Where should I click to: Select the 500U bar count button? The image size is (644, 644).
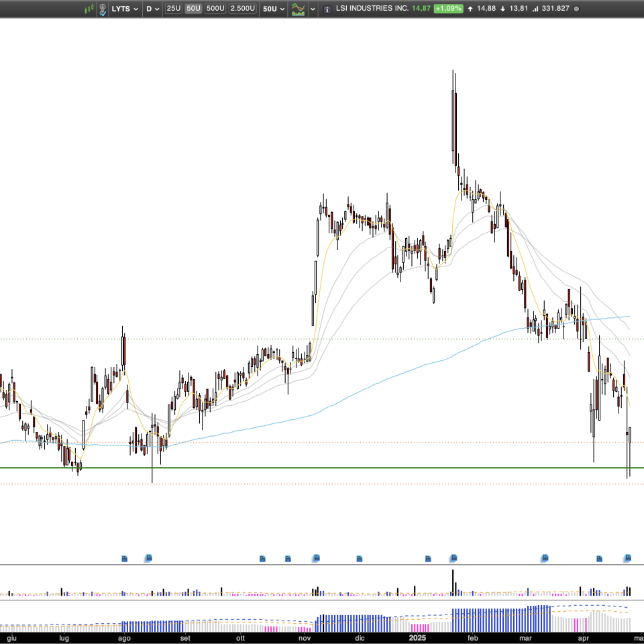(x=215, y=9)
